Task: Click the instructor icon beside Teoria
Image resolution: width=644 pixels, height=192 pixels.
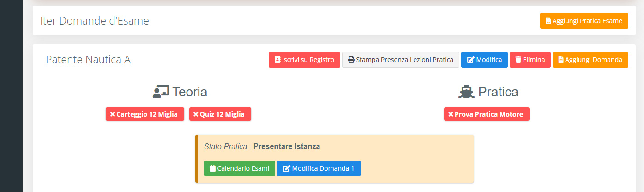Action: pos(161,92)
